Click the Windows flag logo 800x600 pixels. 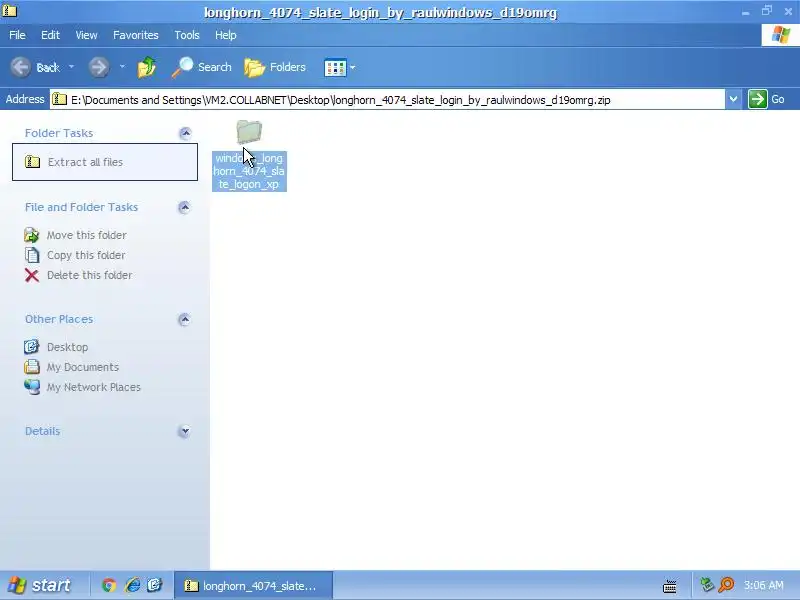pyautogui.click(x=780, y=35)
